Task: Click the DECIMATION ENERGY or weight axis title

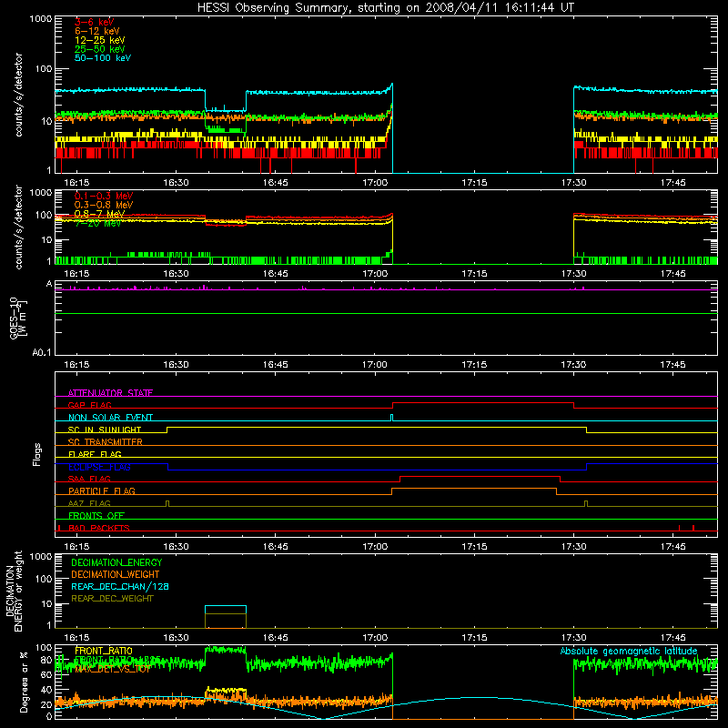Action: (x=14, y=591)
